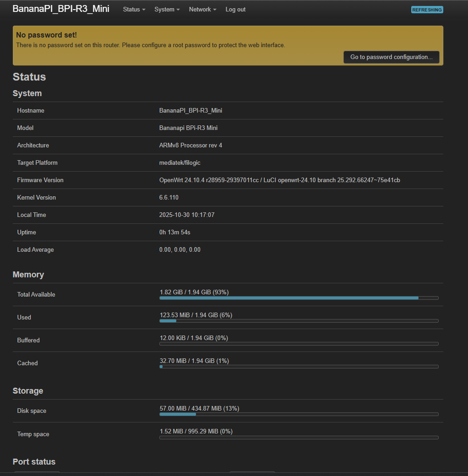Click the Cached memory progress bar
Viewport: 468px width, 476px height.
coord(299,367)
